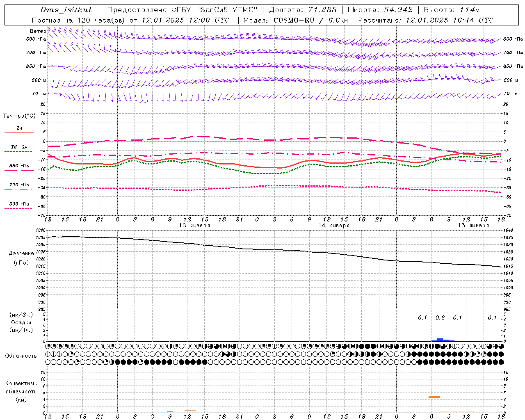Screen dimensions: 525x420
Task: Click the red solid line sample under "2м"
Action: (19, 132)
